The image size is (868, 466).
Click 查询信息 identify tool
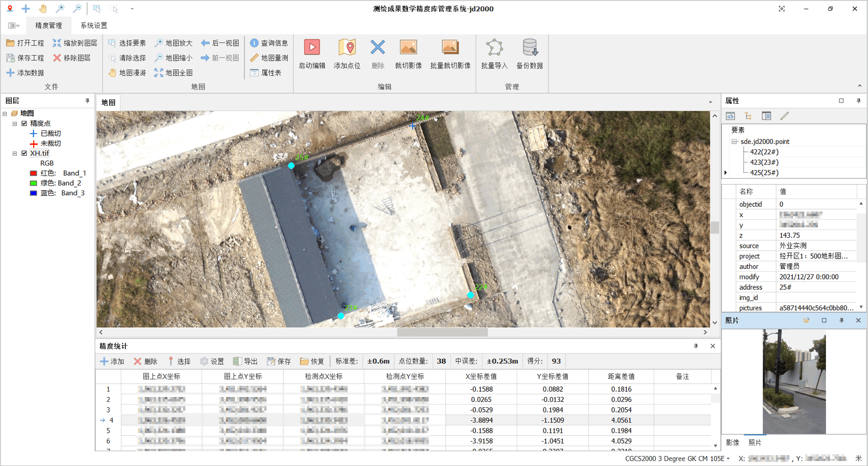tap(269, 43)
